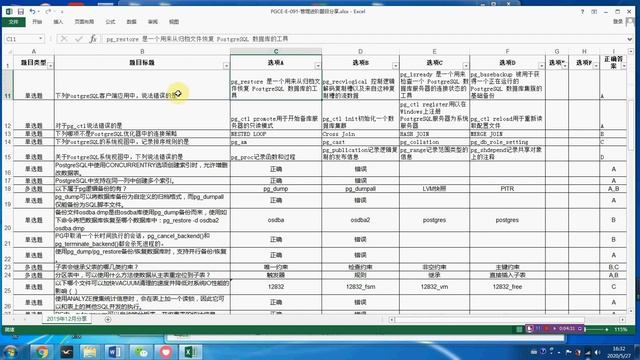Screen dimensions: 640x360
Task: Click cell containing 12832_vm
Action: pos(434,287)
